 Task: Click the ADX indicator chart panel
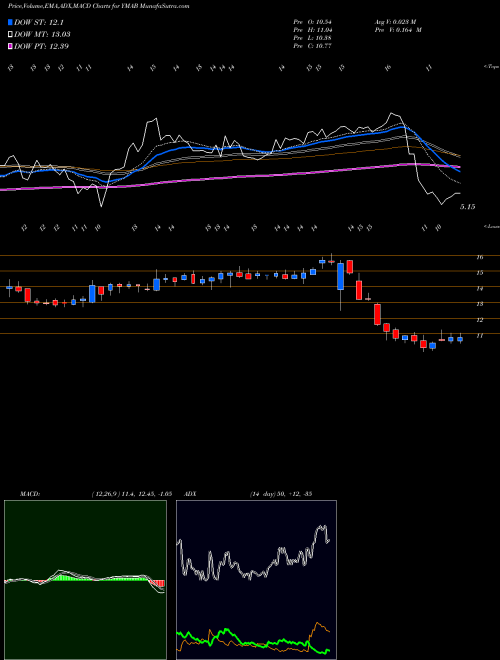click(x=256, y=580)
